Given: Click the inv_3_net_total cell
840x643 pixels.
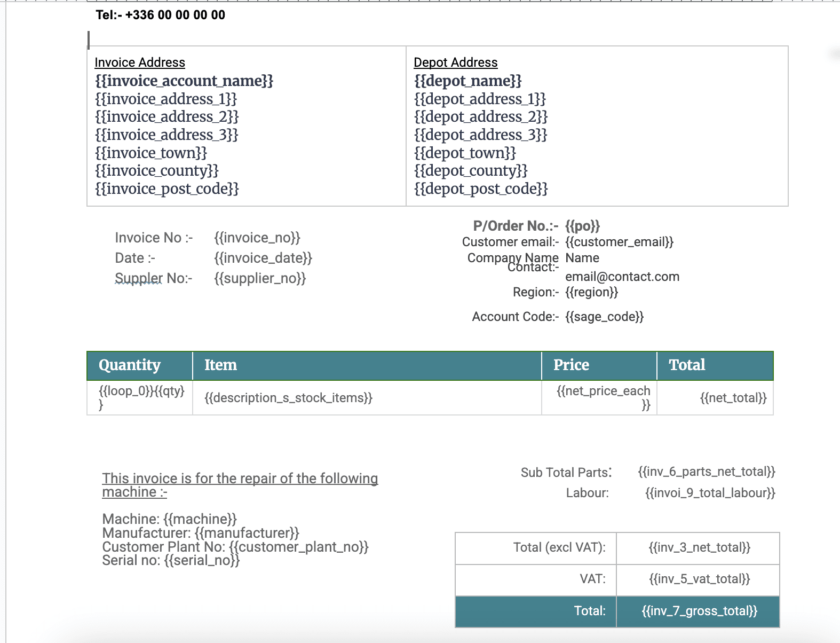Looking at the screenshot, I should [x=699, y=547].
